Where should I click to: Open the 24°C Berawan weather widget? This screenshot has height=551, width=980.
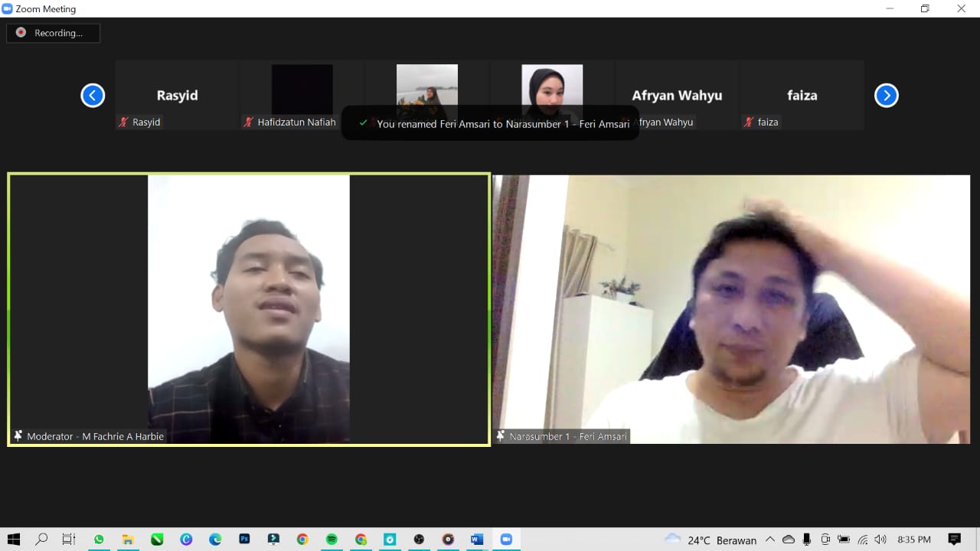[710, 540]
